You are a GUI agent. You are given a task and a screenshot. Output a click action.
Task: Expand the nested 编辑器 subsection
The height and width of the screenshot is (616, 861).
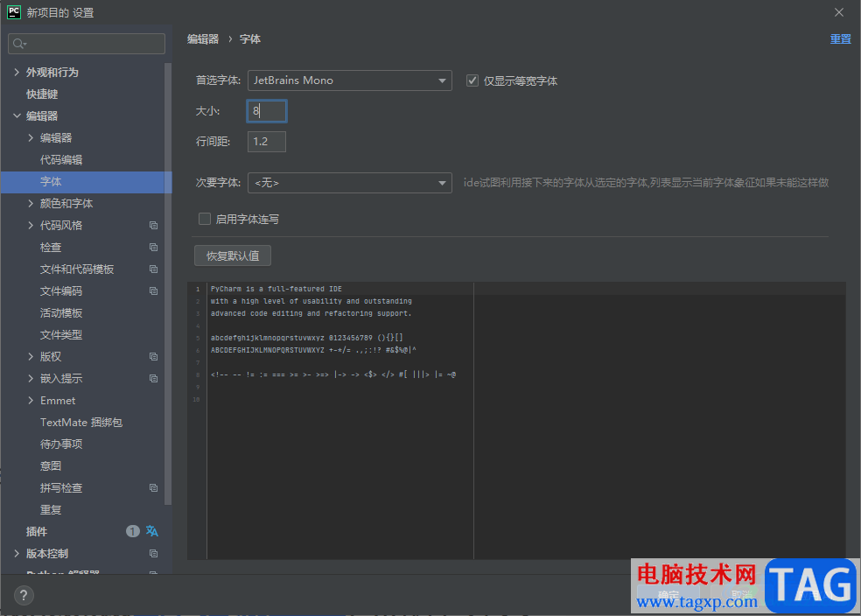[x=31, y=138]
